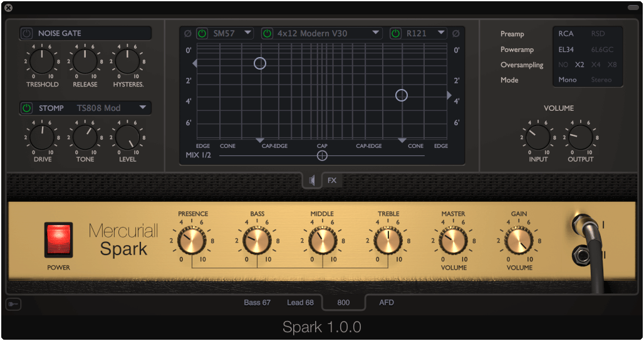Open the FX section tab
The height and width of the screenshot is (341, 644).
click(332, 180)
